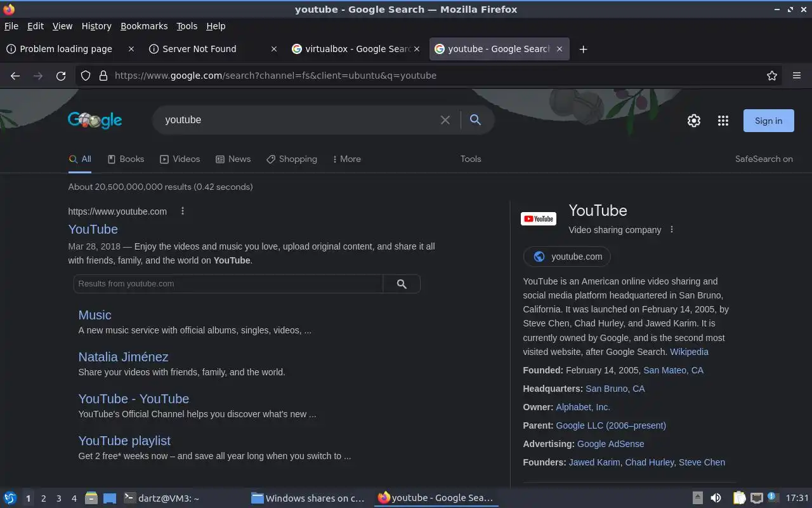Open a new tab with plus button
812x508 pixels.
[x=583, y=49]
